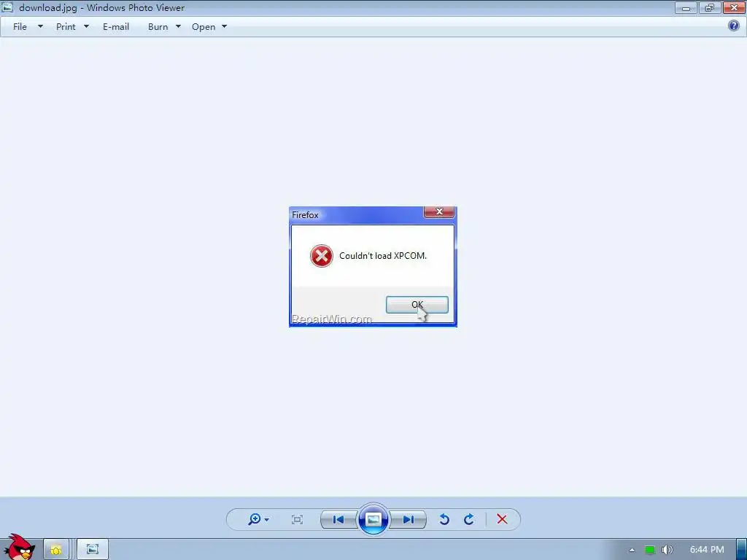The width and height of the screenshot is (747, 560).
Task: Click the green network tray icon
Action: click(650, 550)
